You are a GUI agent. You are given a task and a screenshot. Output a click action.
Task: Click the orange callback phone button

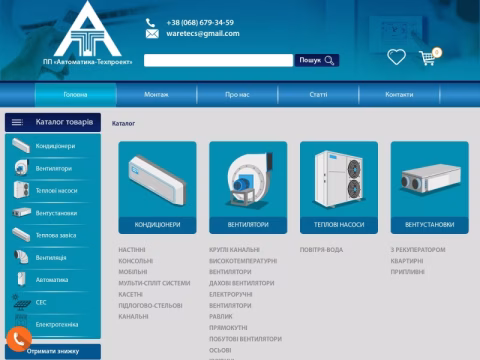(x=19, y=339)
